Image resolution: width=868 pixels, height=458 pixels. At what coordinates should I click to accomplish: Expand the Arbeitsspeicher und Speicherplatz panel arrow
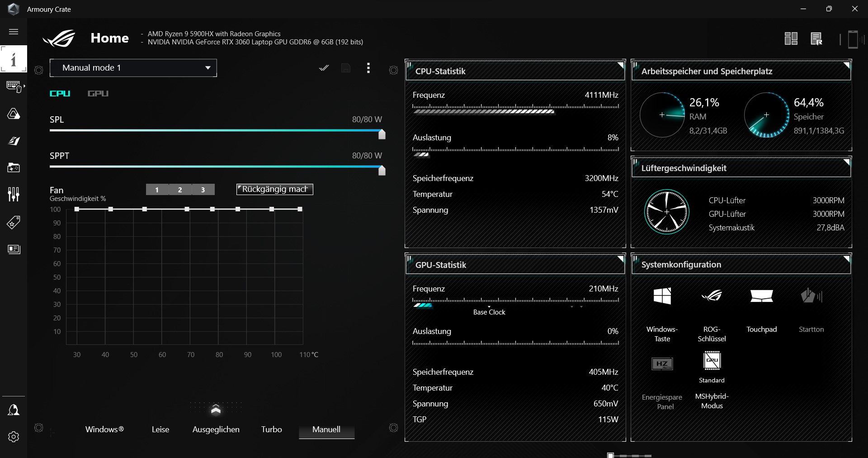tap(847, 65)
